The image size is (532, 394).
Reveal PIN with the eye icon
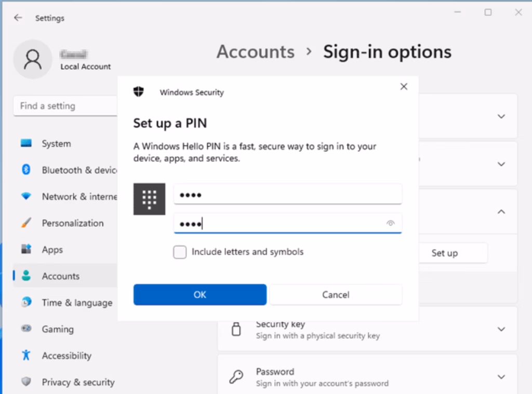point(391,224)
